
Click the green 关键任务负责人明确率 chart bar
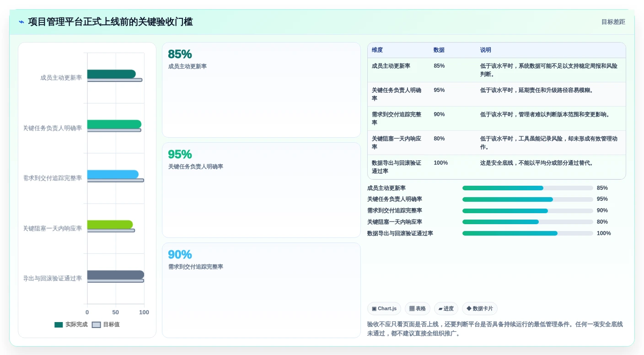click(x=114, y=124)
